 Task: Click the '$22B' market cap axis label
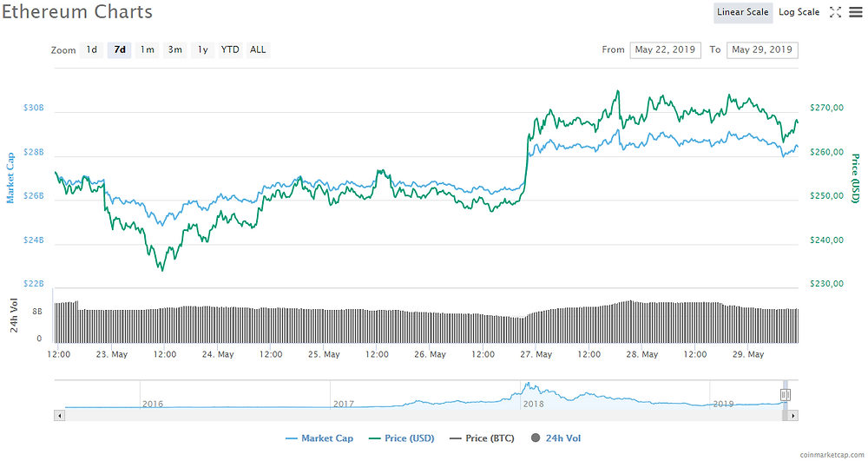(x=33, y=283)
